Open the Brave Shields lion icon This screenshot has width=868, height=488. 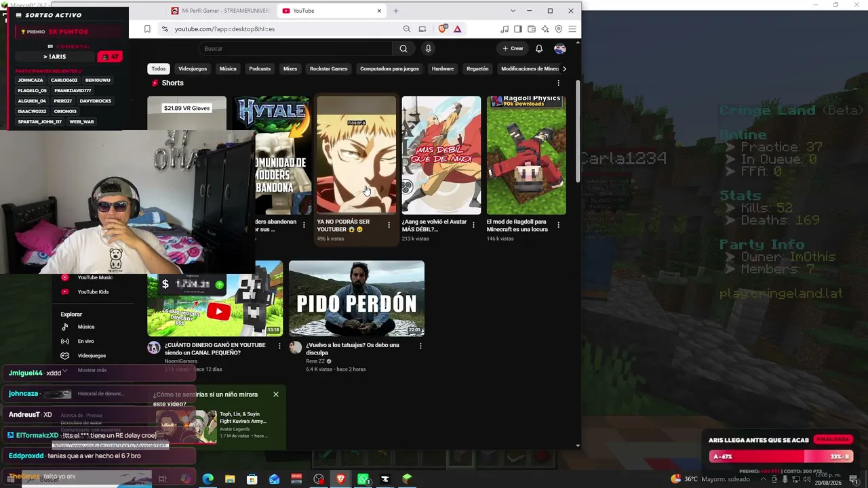(443, 29)
